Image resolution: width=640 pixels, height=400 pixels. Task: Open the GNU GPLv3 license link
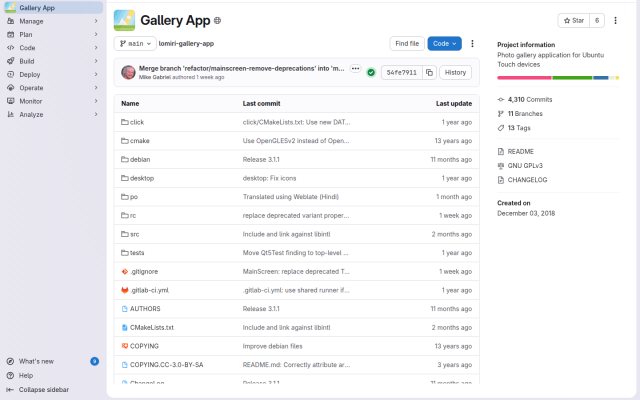(x=524, y=166)
